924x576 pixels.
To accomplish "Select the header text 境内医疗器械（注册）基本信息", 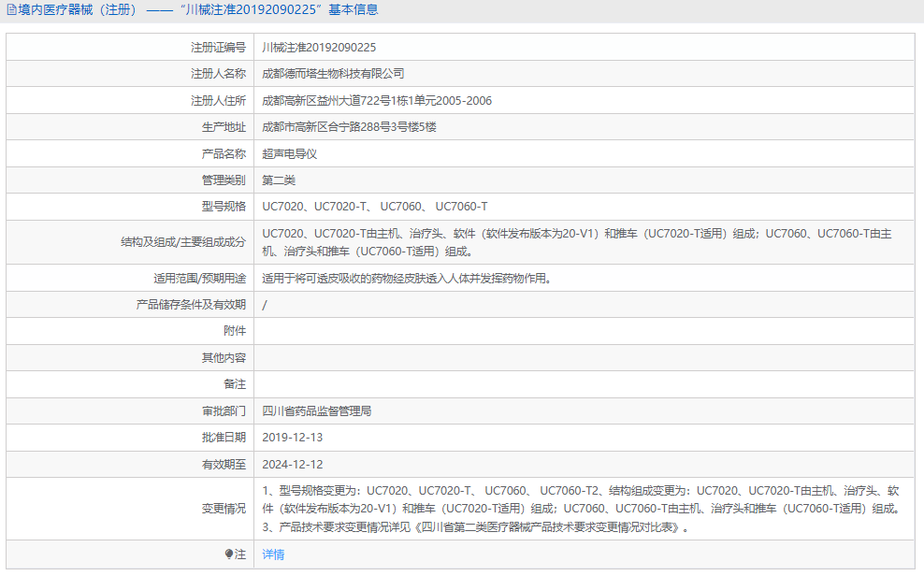I will [x=198, y=10].
